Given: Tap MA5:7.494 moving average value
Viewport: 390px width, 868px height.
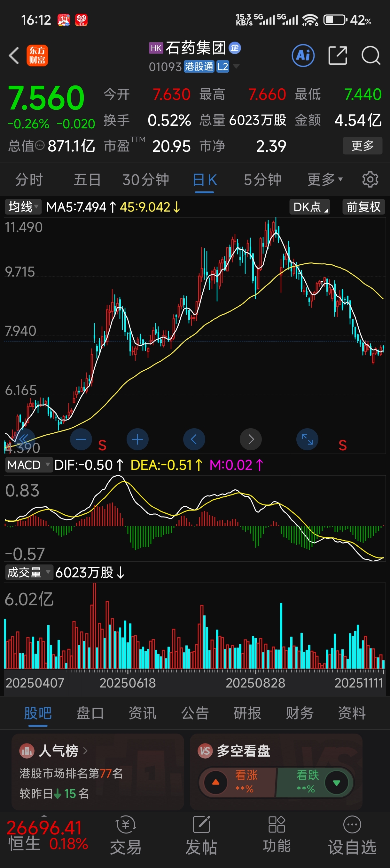Looking at the screenshot, I should click(81, 207).
